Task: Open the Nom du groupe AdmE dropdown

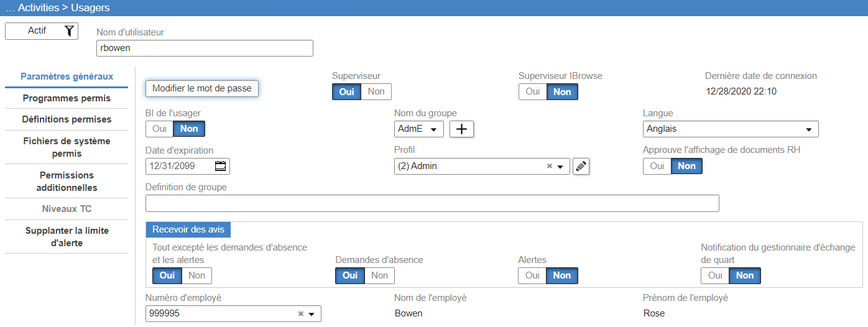Action: (x=419, y=129)
